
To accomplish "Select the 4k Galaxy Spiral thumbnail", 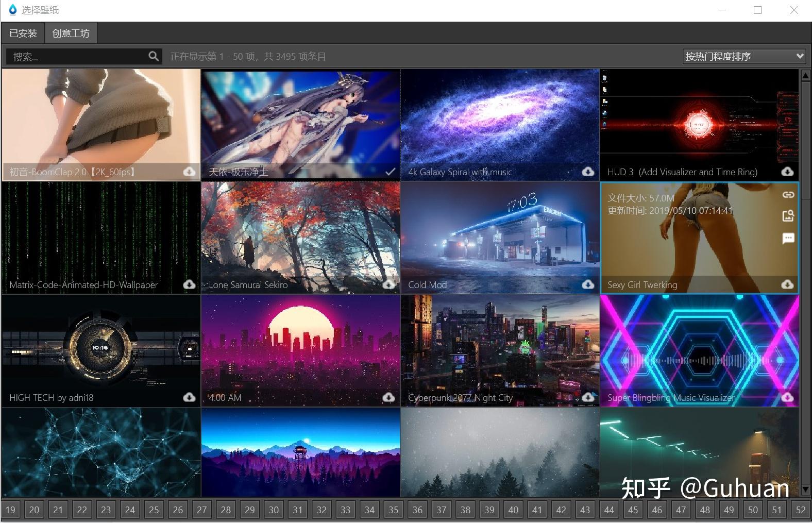I will click(500, 125).
